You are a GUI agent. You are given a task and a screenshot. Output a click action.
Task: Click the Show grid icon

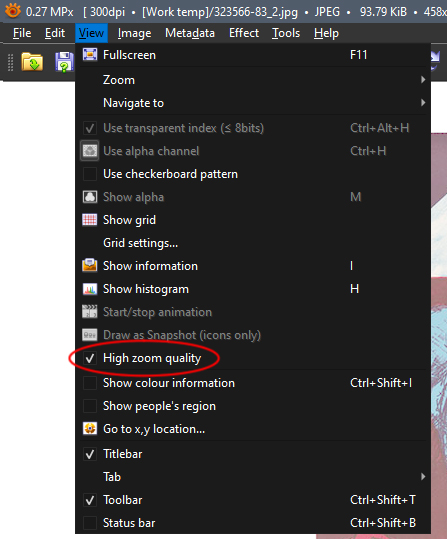90,220
